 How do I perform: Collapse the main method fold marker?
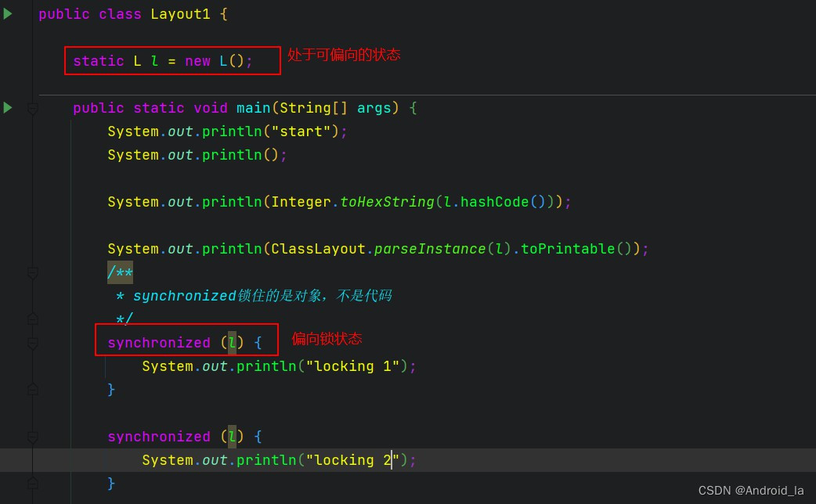tap(33, 109)
